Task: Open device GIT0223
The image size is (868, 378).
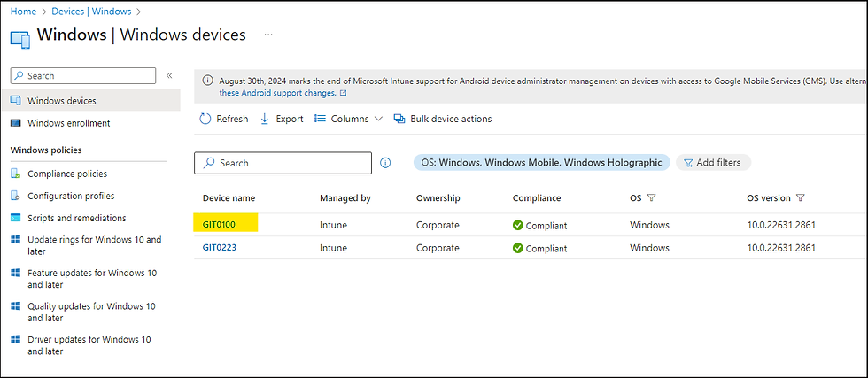Action: (220, 247)
